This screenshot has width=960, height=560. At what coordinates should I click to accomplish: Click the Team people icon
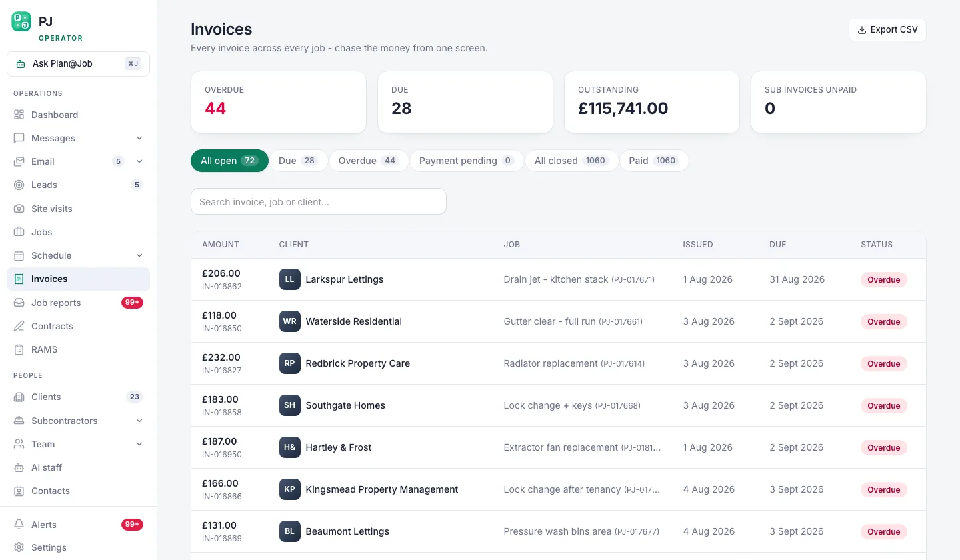[x=19, y=444]
